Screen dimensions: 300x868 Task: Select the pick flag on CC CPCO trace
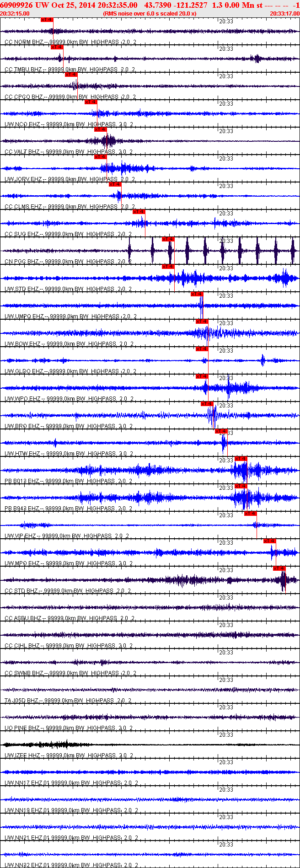pyautogui.click(x=71, y=75)
